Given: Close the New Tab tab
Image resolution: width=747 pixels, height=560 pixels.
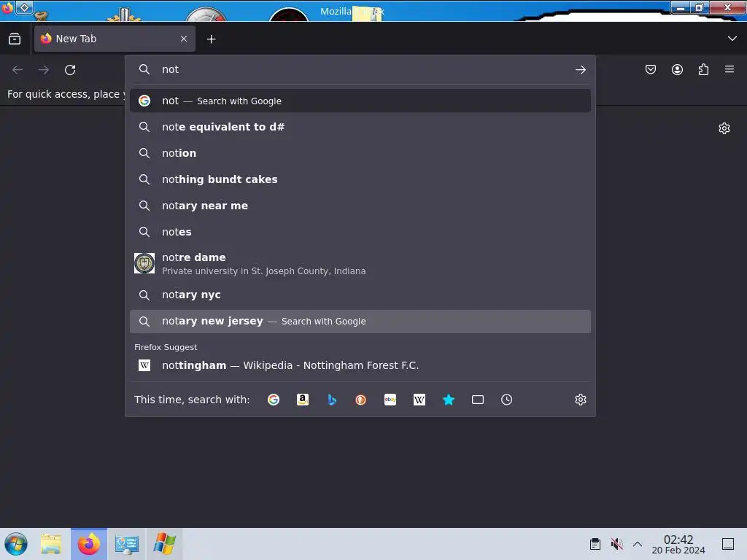Looking at the screenshot, I should tap(184, 39).
